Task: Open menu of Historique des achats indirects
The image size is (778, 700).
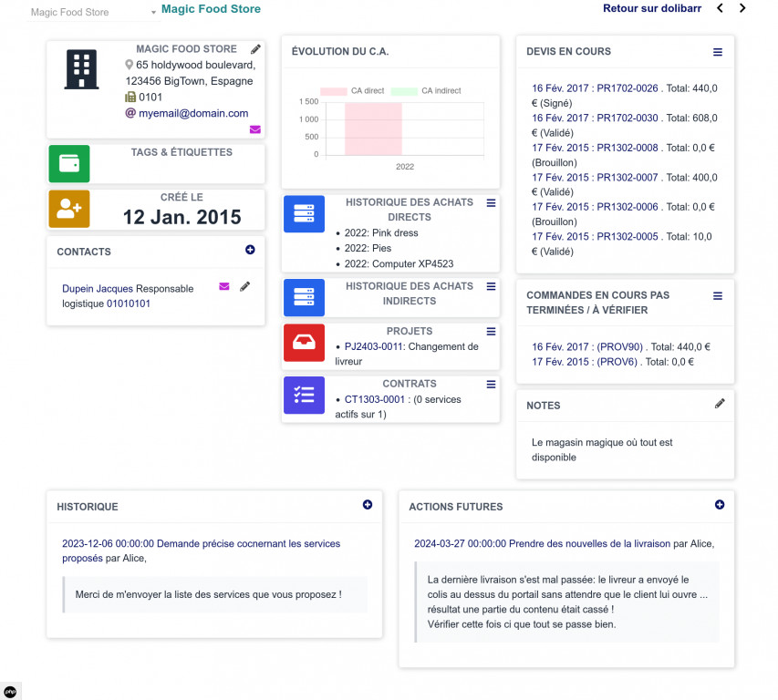Action: [491, 286]
